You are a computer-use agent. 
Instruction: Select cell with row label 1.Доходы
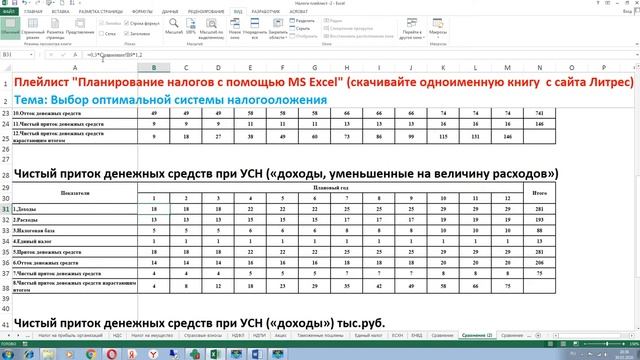pos(75,209)
